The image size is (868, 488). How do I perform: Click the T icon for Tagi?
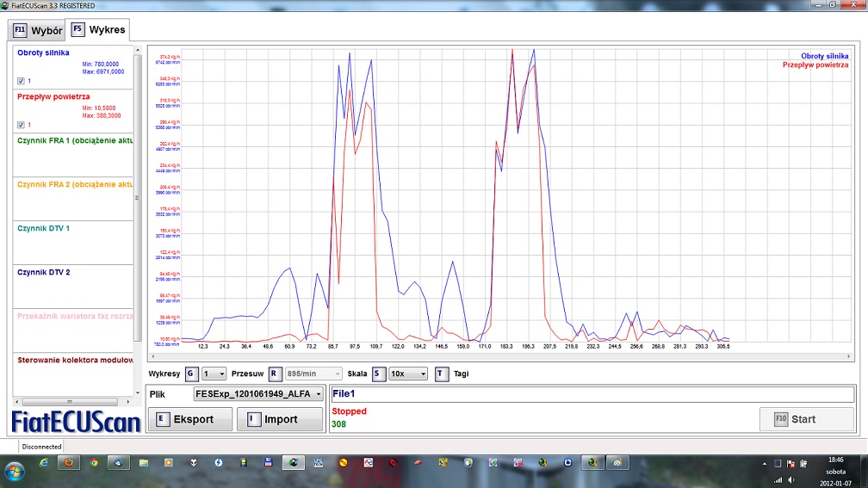tap(441, 374)
